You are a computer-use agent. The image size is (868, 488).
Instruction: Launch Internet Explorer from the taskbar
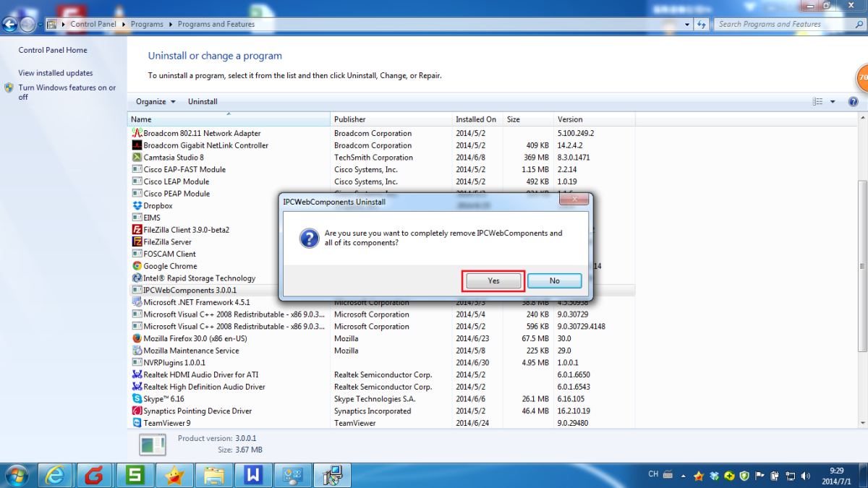pos(55,475)
